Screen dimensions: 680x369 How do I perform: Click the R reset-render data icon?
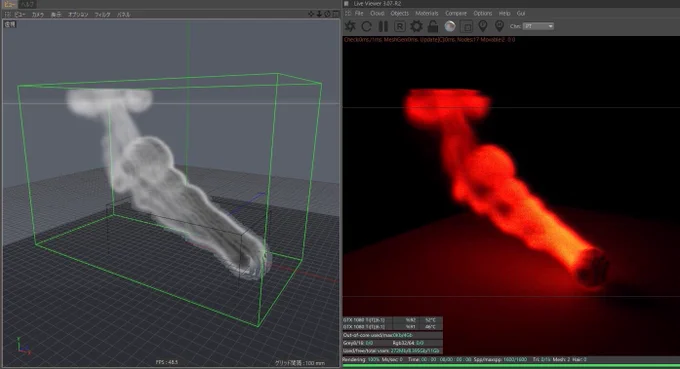pos(399,26)
